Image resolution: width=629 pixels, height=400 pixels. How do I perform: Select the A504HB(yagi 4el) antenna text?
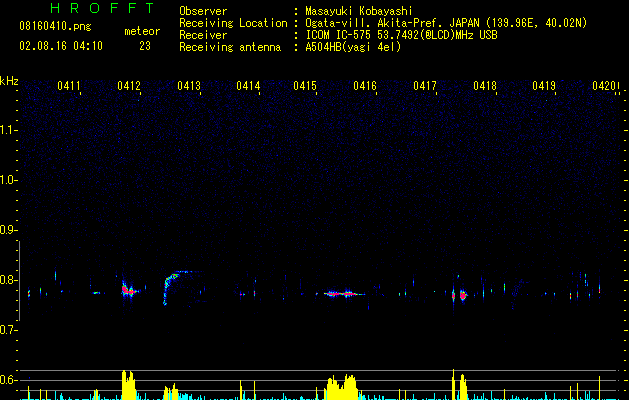[x=353, y=47]
